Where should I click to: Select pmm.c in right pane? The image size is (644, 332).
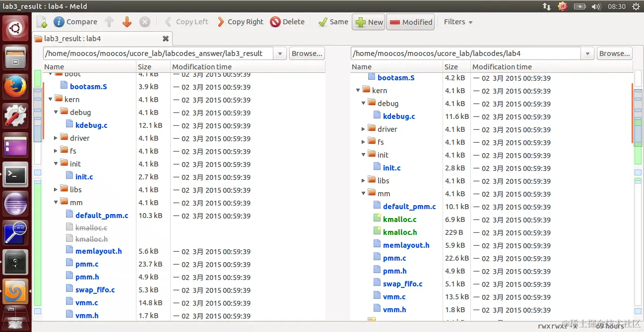(394, 258)
